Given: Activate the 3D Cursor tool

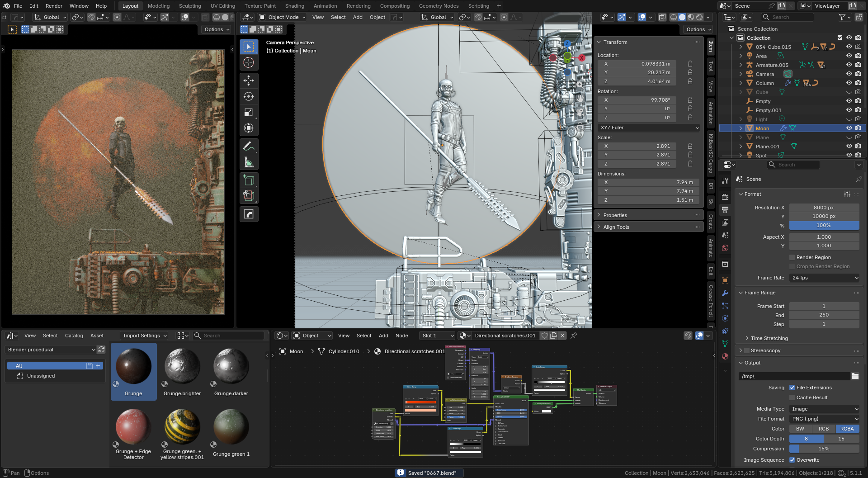Looking at the screenshot, I should point(249,62).
